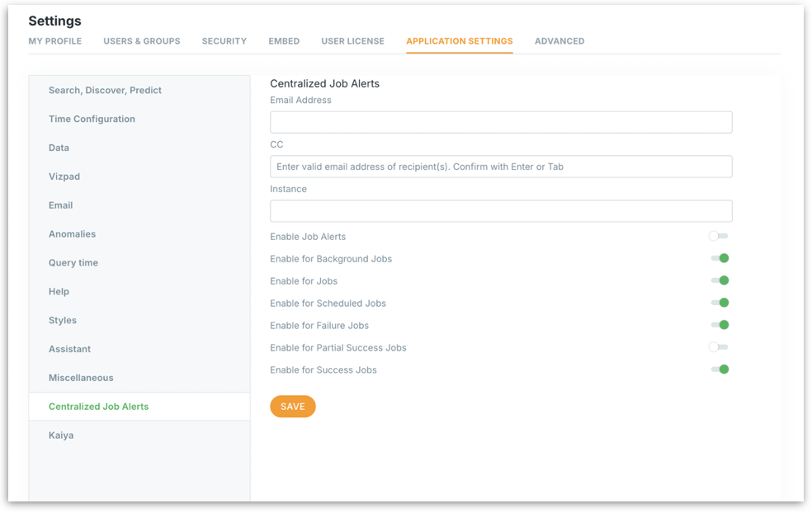Image resolution: width=812 pixels, height=513 pixels.
Task: Enable the Job Alerts toggle
Action: tap(718, 237)
